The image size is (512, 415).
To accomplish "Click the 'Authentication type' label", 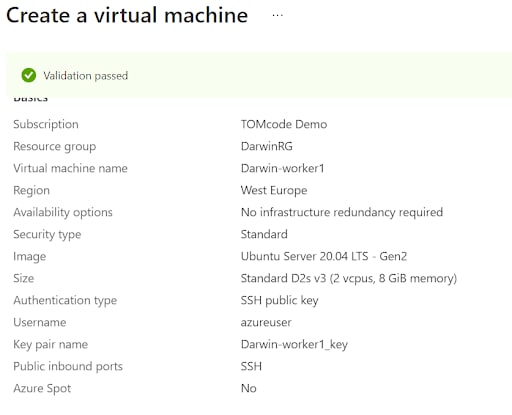I will point(65,300).
